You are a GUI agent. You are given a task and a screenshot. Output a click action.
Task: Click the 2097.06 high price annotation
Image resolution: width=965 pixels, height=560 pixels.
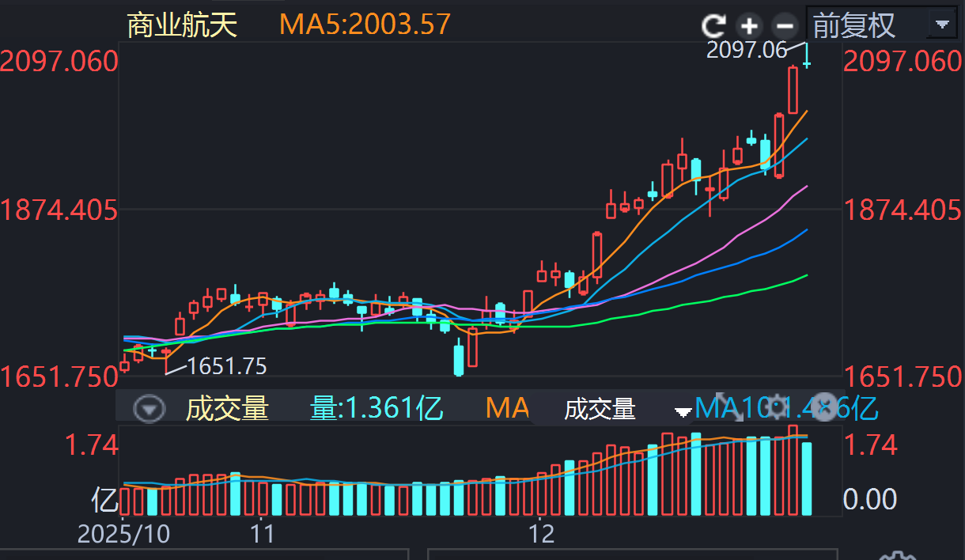[x=747, y=50]
